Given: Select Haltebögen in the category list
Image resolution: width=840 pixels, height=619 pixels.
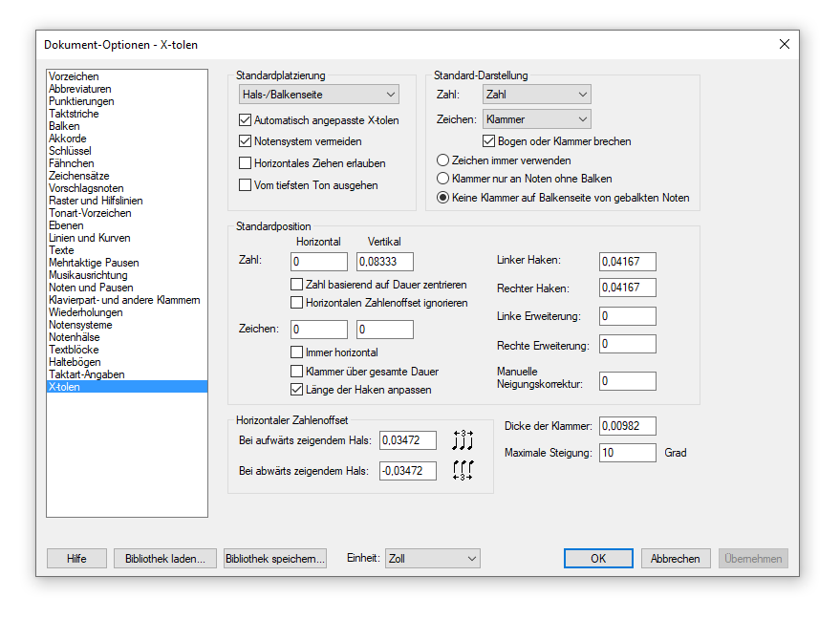Looking at the screenshot, I should (75, 362).
